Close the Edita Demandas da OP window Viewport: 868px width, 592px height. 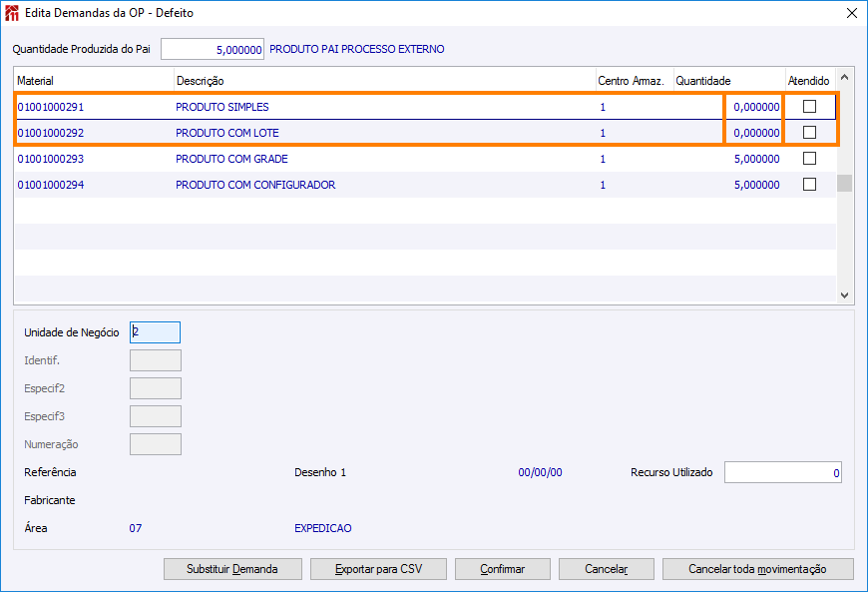pyautogui.click(x=852, y=13)
